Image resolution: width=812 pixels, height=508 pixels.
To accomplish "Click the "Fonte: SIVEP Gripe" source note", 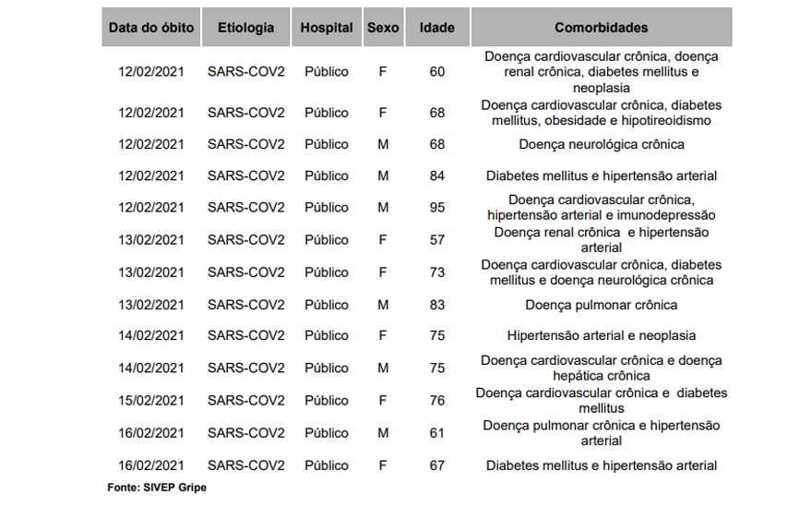I will click(157, 488).
